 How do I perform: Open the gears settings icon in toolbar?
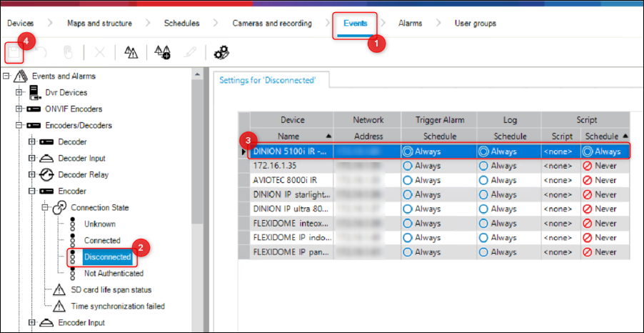click(x=221, y=52)
